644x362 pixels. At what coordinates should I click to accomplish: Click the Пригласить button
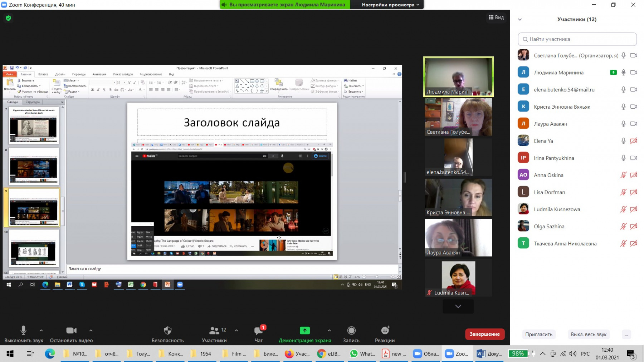pos(538,334)
